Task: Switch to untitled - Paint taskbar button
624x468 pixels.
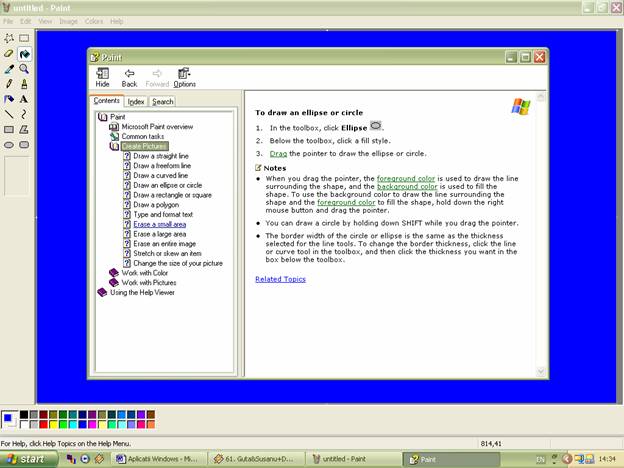Action: click(352, 459)
